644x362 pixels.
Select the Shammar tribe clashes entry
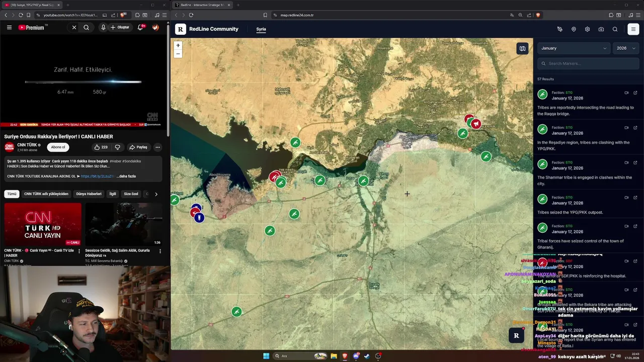click(588, 172)
